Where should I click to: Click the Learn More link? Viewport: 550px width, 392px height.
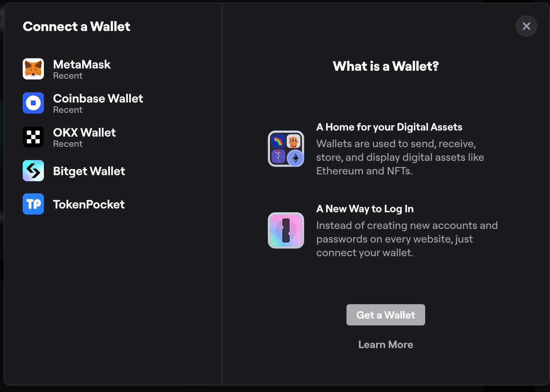pyautogui.click(x=385, y=344)
